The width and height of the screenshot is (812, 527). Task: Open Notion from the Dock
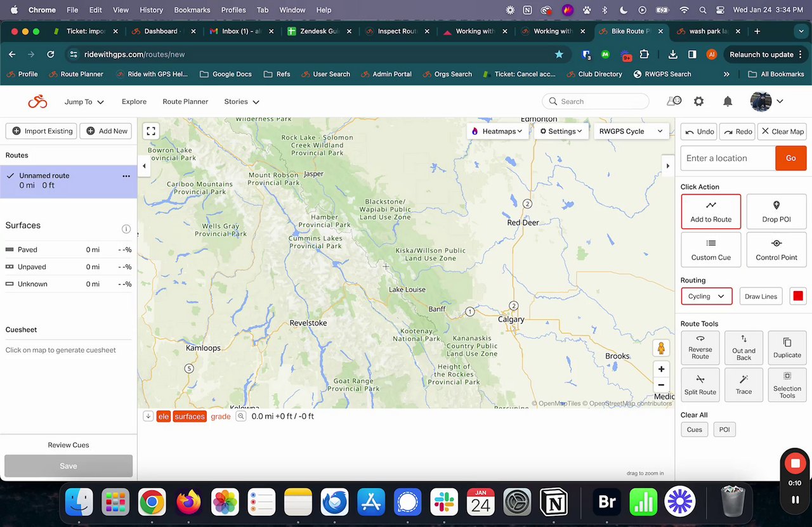(553, 503)
